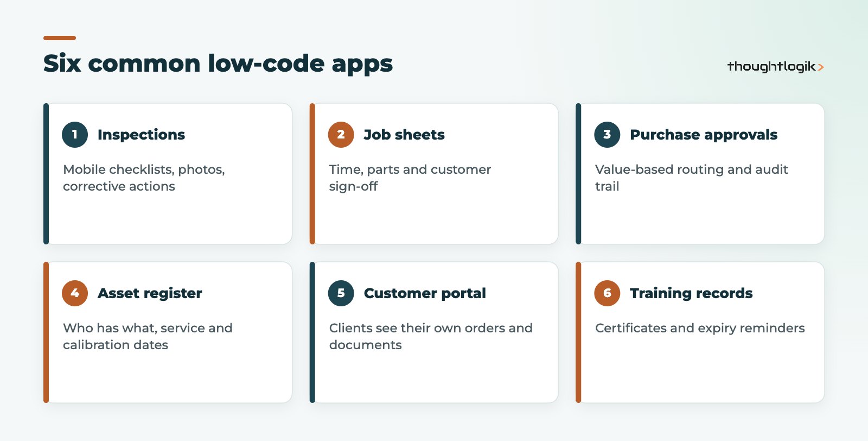868x441 pixels.
Task: Click "Mobile checklists, photos, corrective actions" description
Action: click(x=144, y=178)
